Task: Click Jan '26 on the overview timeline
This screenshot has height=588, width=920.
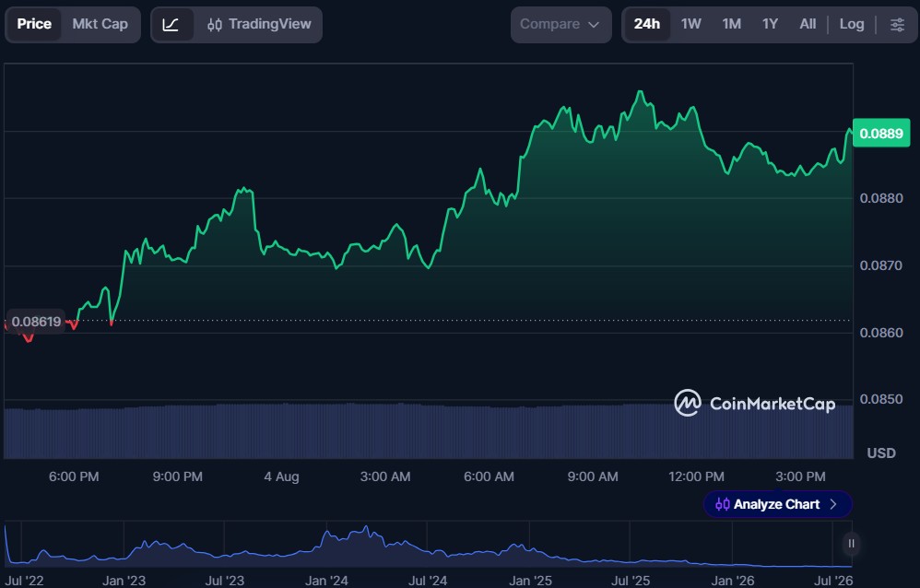Action: pyautogui.click(x=733, y=581)
